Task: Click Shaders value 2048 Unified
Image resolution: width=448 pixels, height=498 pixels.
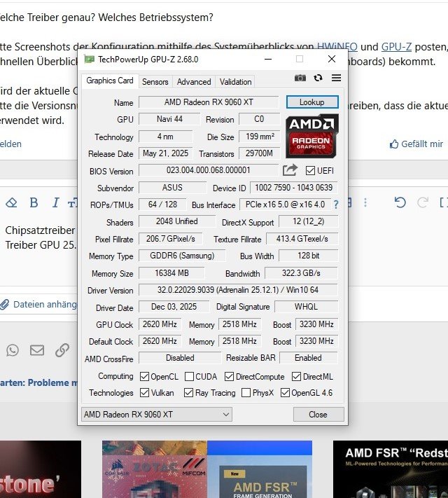Action: [177, 221]
